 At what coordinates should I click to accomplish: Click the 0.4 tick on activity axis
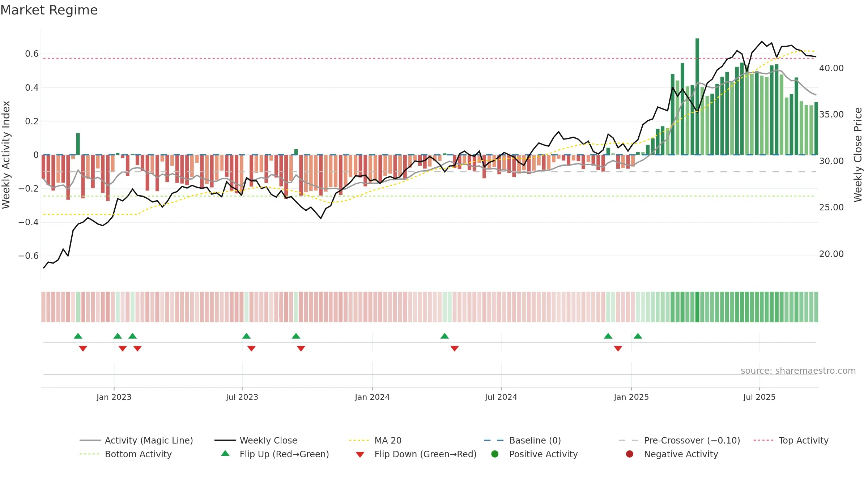coord(32,87)
